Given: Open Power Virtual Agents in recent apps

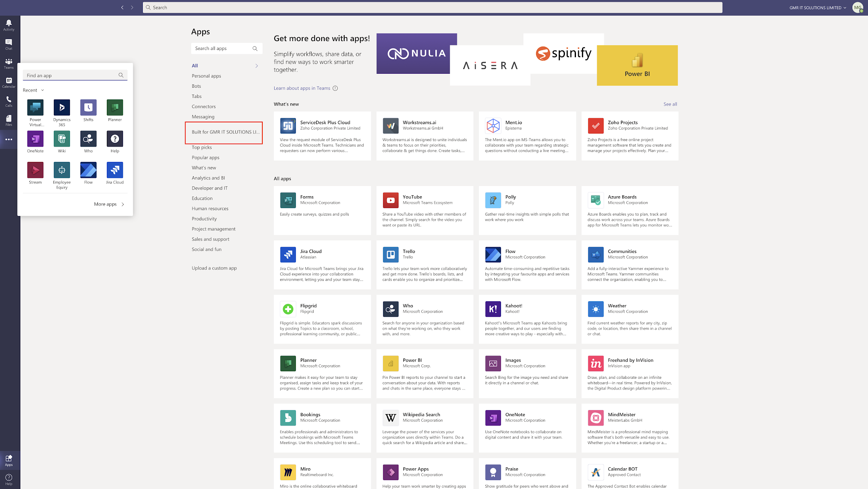Looking at the screenshot, I should tap(35, 108).
